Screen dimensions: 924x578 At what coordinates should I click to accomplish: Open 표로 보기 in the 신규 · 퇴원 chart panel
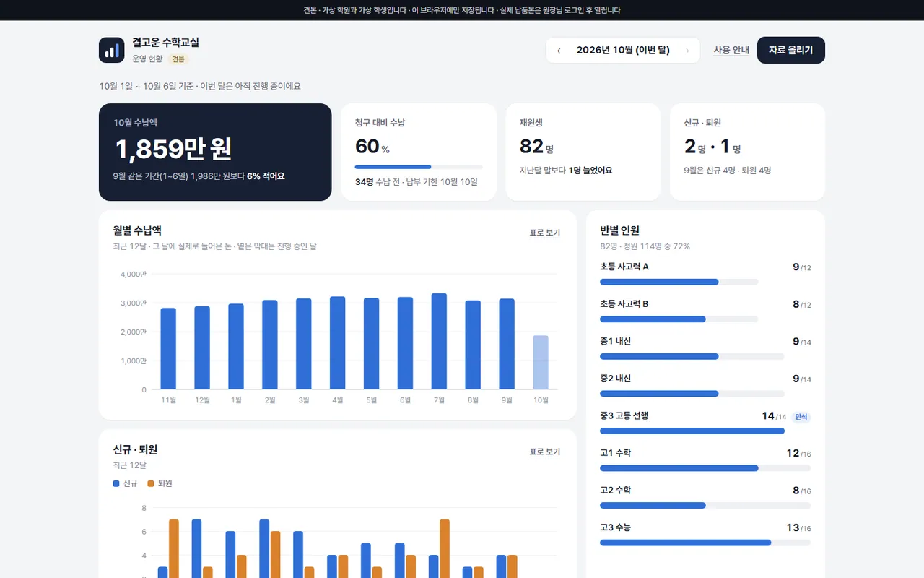545,452
